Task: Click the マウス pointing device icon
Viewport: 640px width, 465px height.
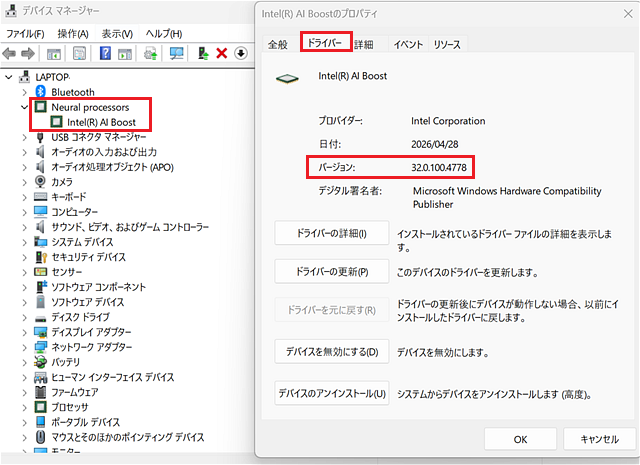Action: point(40,437)
